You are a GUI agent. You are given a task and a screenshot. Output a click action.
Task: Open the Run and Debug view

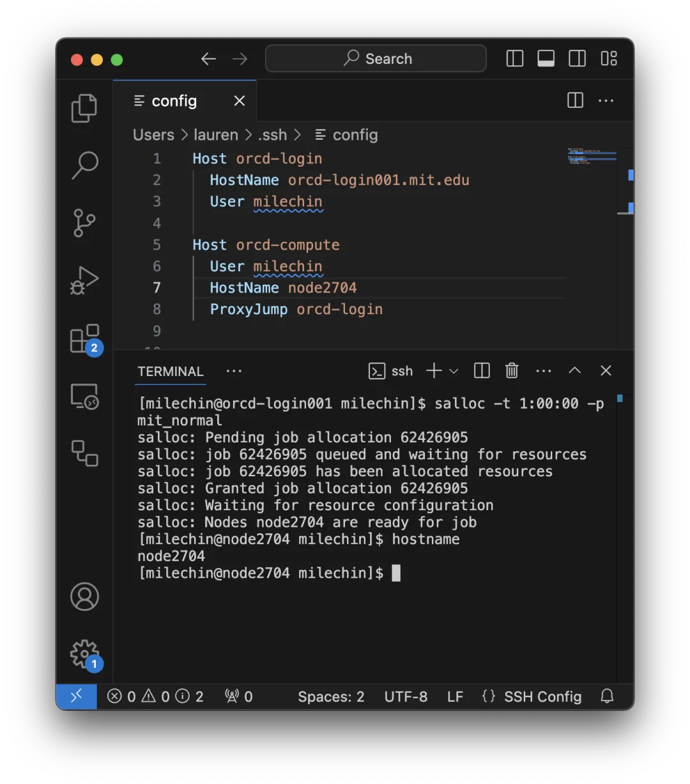pyautogui.click(x=84, y=280)
